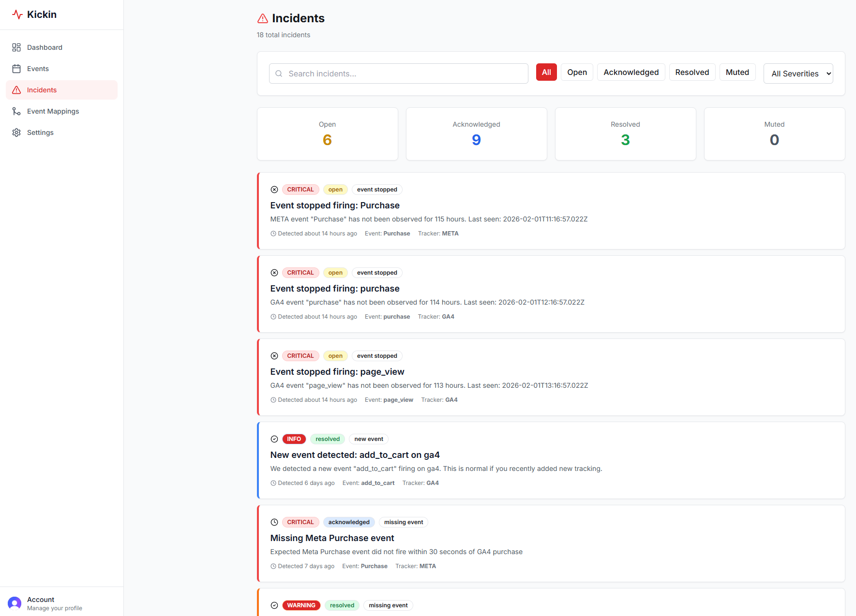This screenshot has width=856, height=616.
Task: Enable the Acknowledged filter
Action: click(631, 72)
